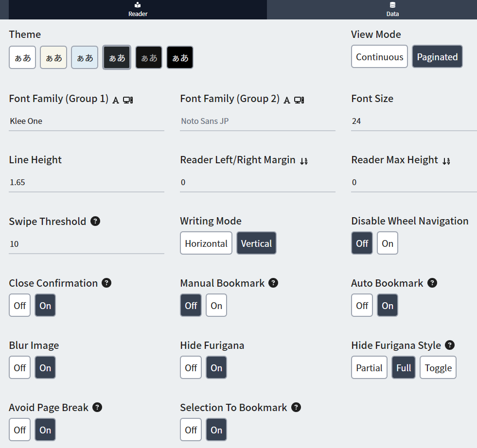Viewport: 477px width, 448px height.
Task: Turn on Disable Wheel Navigation
Action: 388,243
